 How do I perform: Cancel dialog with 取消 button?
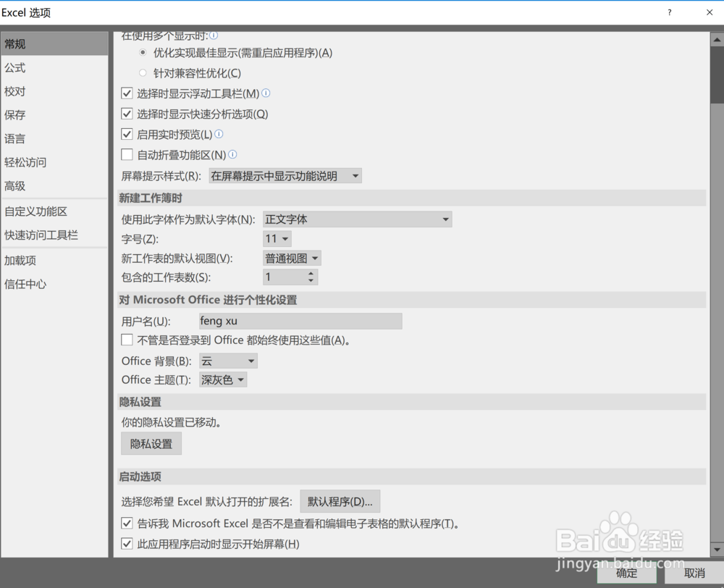click(694, 574)
